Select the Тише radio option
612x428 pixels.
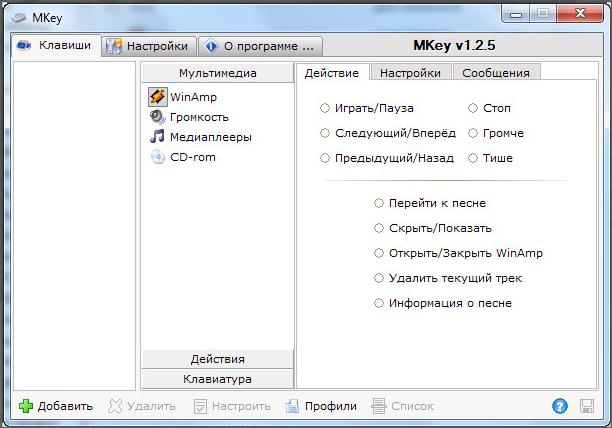pos(473,158)
